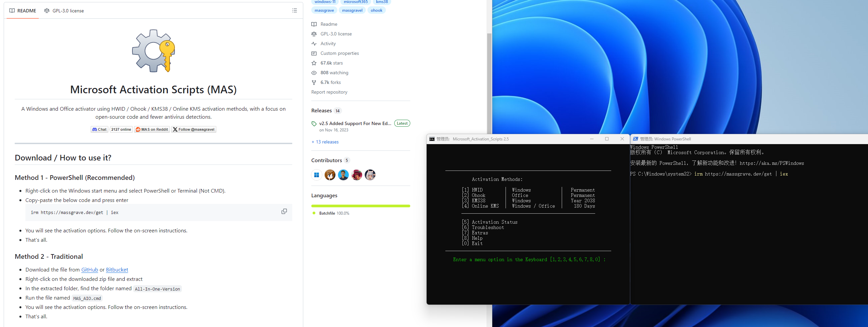Viewport: 868px width, 327px height.
Task: Click the Batchfile 100.0% language link
Action: click(x=331, y=213)
